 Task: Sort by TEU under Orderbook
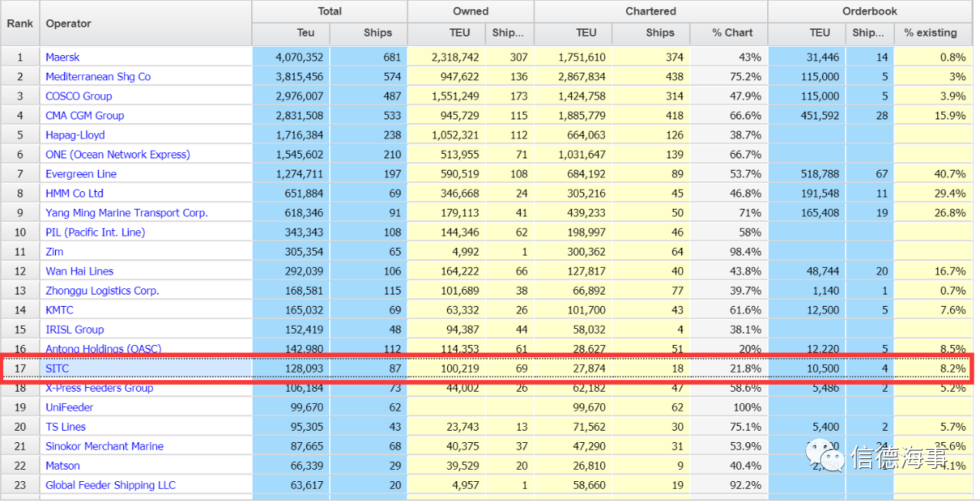coord(807,34)
